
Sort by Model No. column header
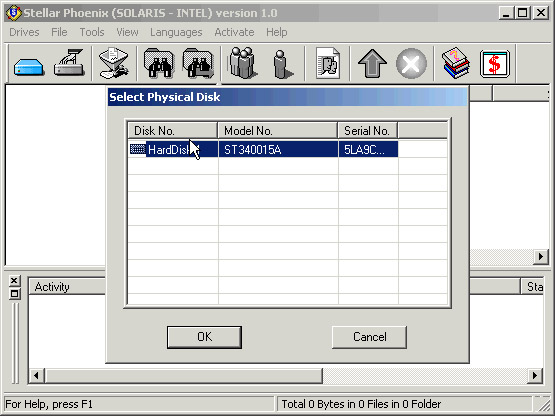[278, 131]
